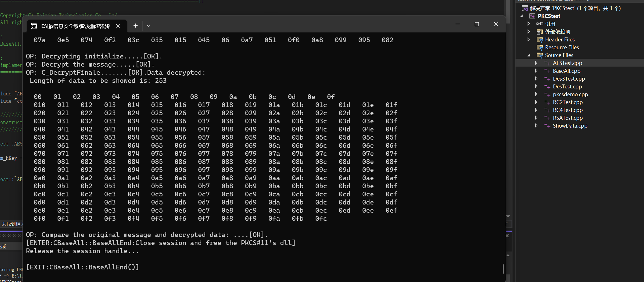This screenshot has width=644, height=282.
Task: Click the editor scrollbar down arrow
Action: (x=508, y=217)
